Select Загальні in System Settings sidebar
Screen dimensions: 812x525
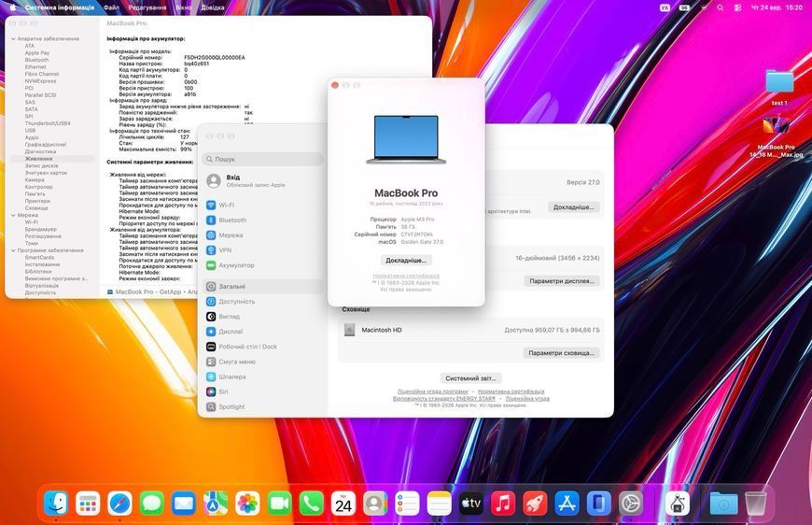click(x=262, y=286)
